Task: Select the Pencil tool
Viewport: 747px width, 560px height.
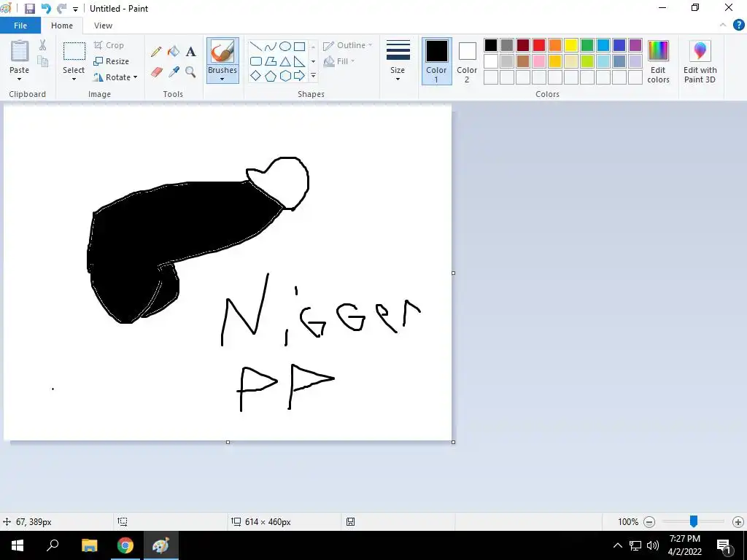Action: 156,51
